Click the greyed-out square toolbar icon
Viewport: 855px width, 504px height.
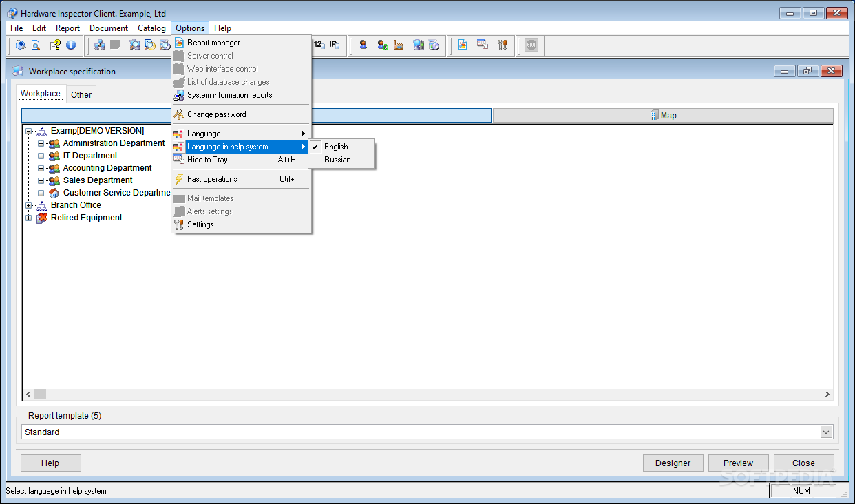pyautogui.click(x=115, y=45)
